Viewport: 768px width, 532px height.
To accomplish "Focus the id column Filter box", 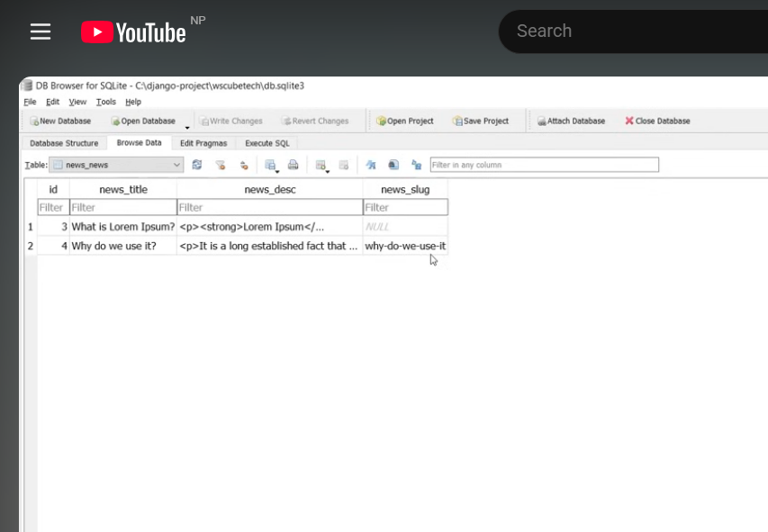I will pyautogui.click(x=53, y=207).
